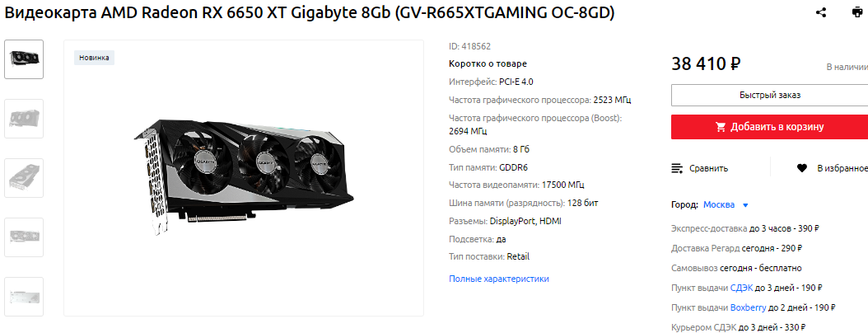Select the fifth backplate thumbnail
868x333 pixels.
(x=24, y=297)
